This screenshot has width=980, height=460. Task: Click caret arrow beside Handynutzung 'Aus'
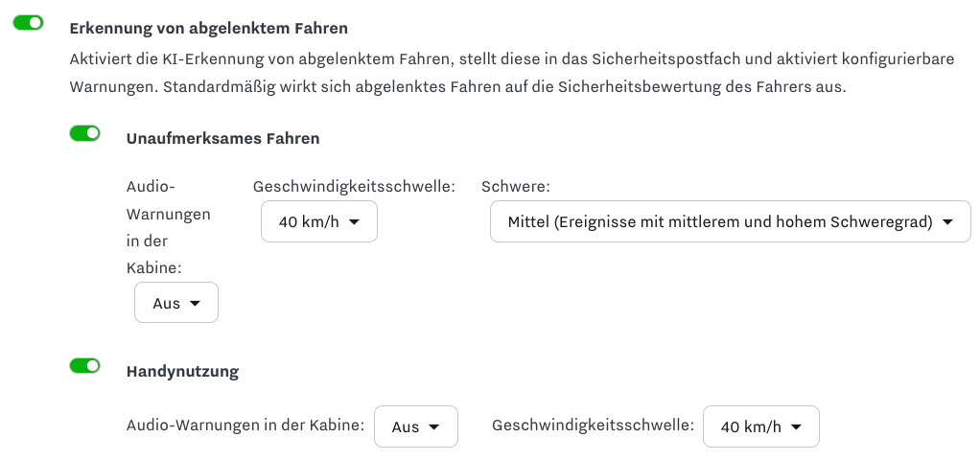(434, 426)
